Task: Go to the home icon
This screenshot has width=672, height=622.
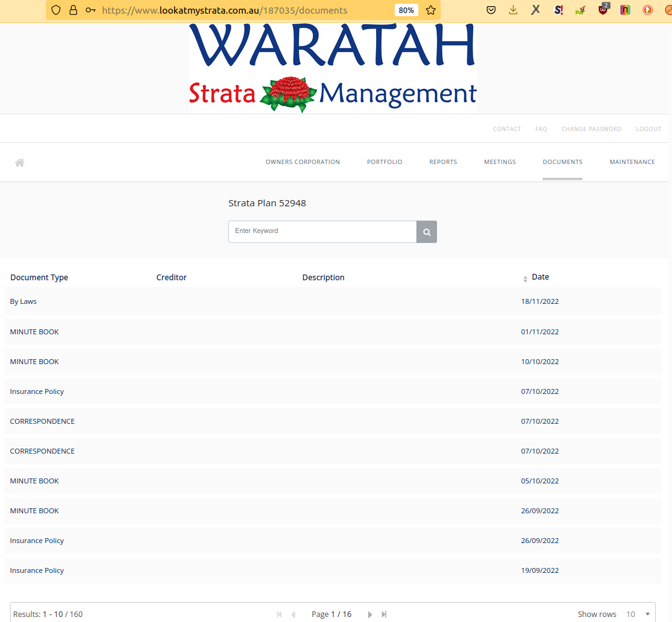Action: point(20,162)
